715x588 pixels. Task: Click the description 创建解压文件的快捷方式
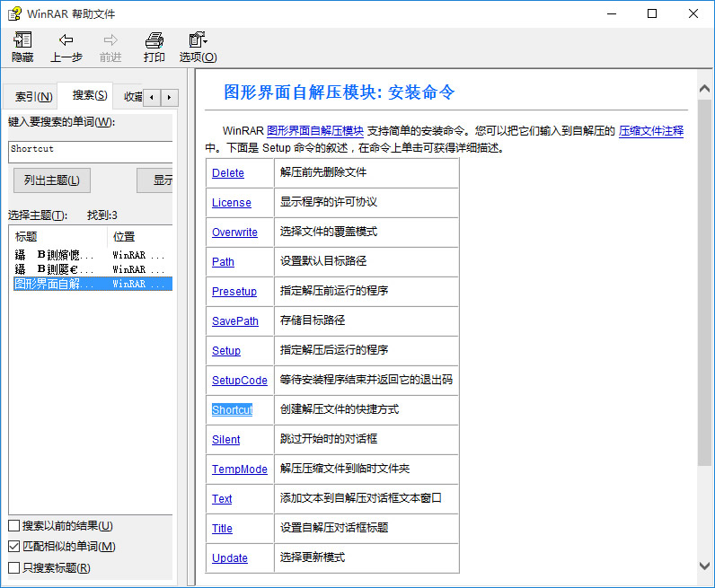tap(340, 409)
